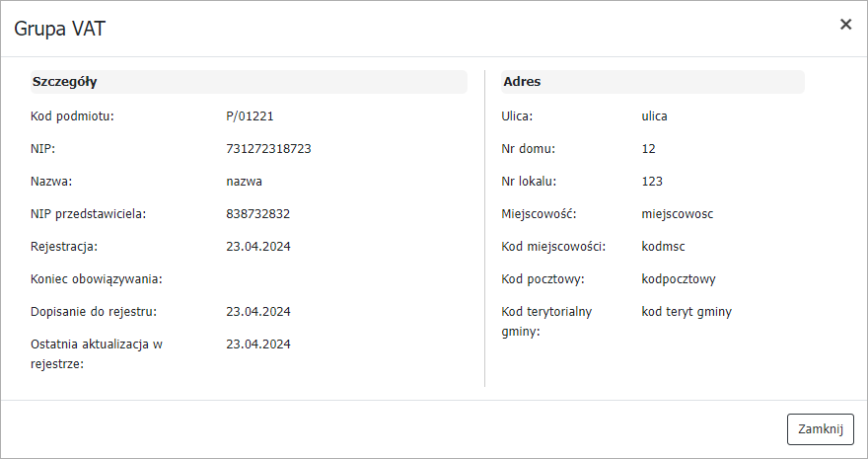The height and width of the screenshot is (459, 868).
Task: Click the Koniec obowiązywania label
Action: [x=97, y=279]
